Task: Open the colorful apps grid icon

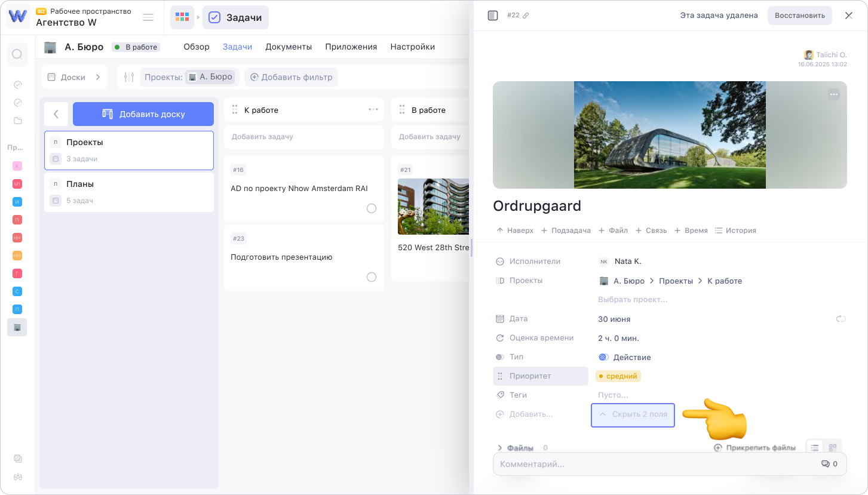Action: pyautogui.click(x=182, y=17)
